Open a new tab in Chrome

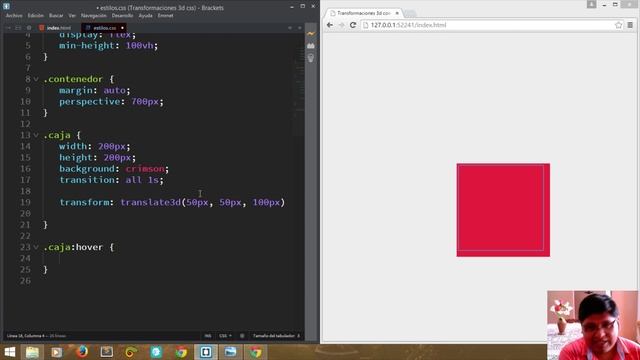(x=410, y=13)
